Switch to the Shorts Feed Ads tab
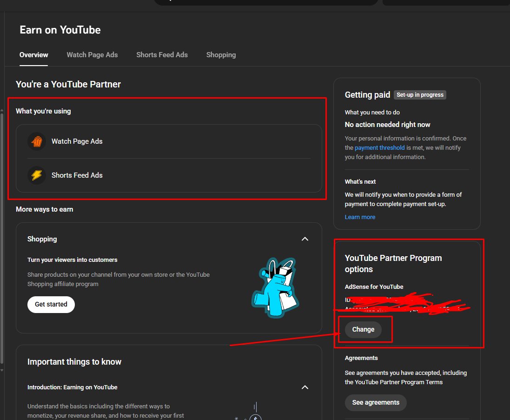 click(162, 55)
